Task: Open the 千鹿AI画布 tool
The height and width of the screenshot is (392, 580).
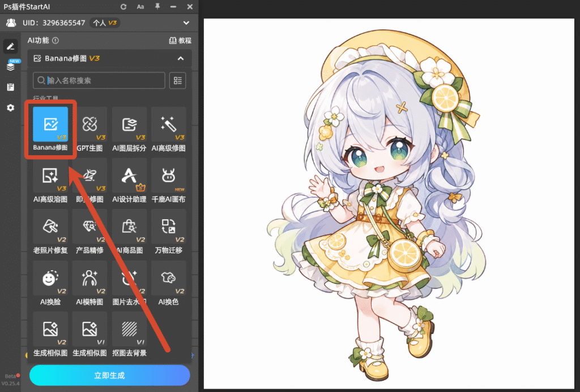Action: 168,176
